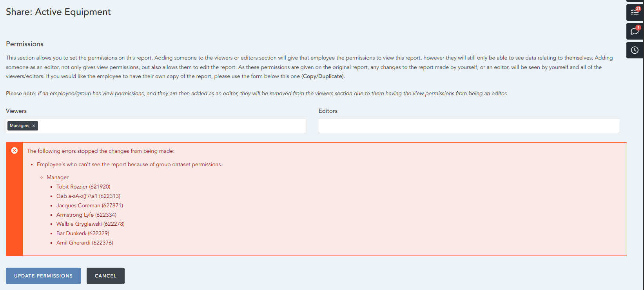The height and width of the screenshot is (290, 644).
Task: Click the Share: Active Equipment heading
Action: point(58,12)
